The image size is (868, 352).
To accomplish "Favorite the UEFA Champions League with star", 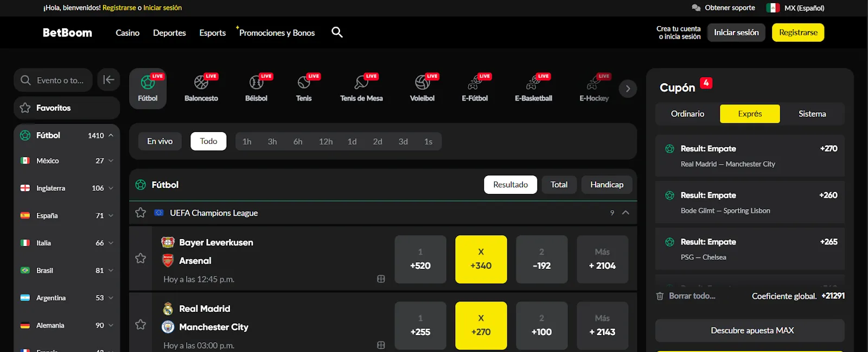I will 141,212.
